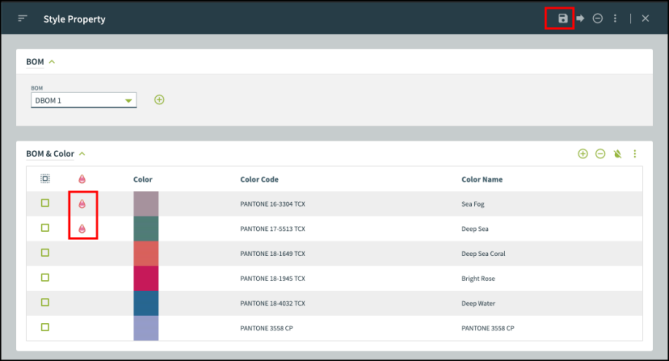669x361 pixels.
Task: Select code PANTONE 18-1649 TCX
Action: tap(273, 253)
